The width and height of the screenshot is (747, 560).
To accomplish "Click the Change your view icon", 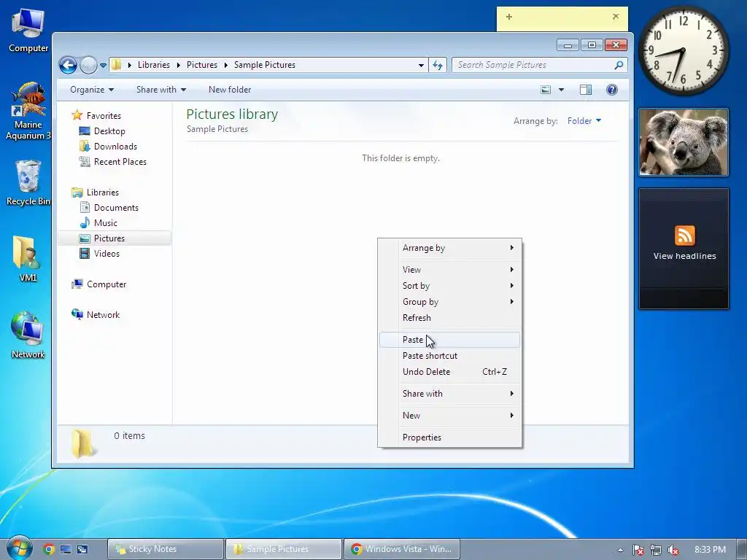I will click(x=546, y=90).
